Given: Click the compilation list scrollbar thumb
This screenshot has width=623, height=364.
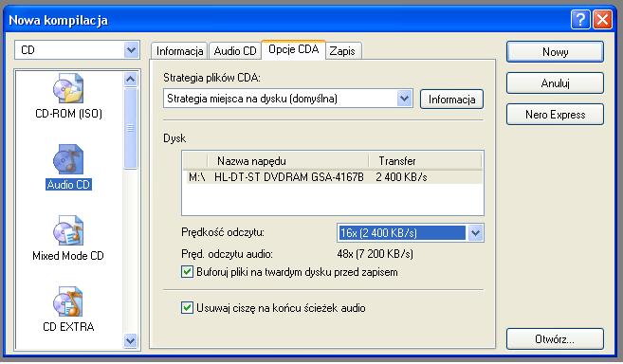Looking at the screenshot, I should 130,128.
